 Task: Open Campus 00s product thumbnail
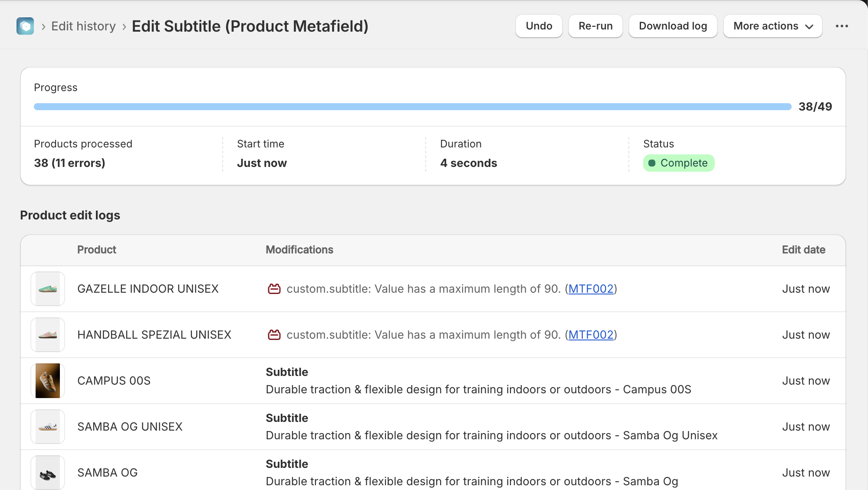(x=48, y=381)
